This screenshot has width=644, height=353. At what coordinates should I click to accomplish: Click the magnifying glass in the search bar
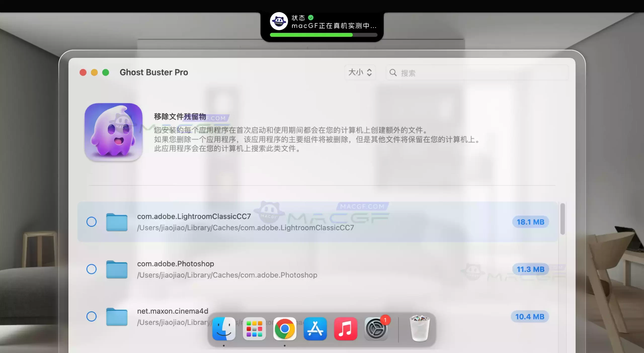[x=393, y=73]
